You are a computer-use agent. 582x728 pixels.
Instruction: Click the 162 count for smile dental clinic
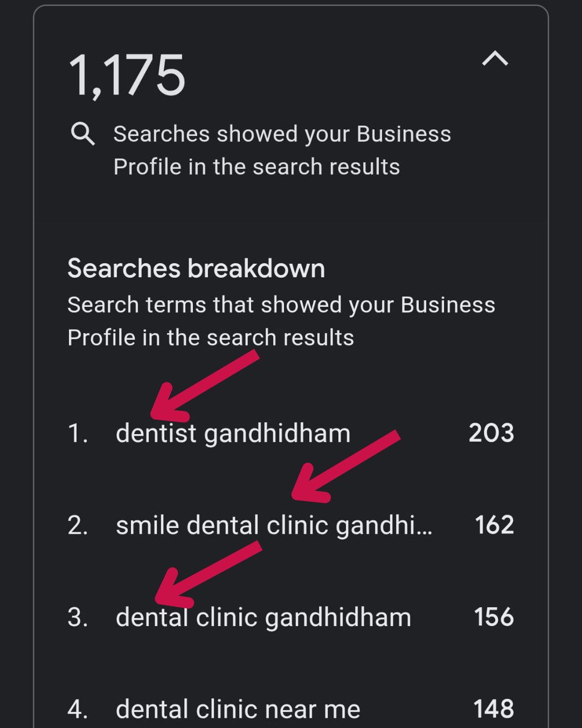click(494, 525)
